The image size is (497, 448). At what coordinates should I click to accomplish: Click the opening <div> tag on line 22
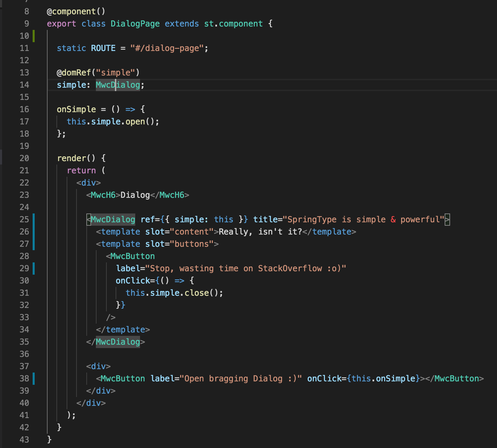click(89, 183)
